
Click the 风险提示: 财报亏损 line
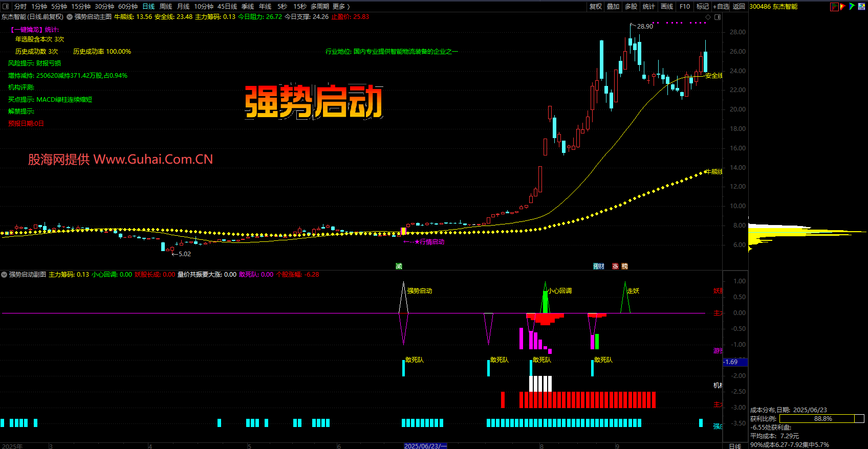pyautogui.click(x=34, y=63)
